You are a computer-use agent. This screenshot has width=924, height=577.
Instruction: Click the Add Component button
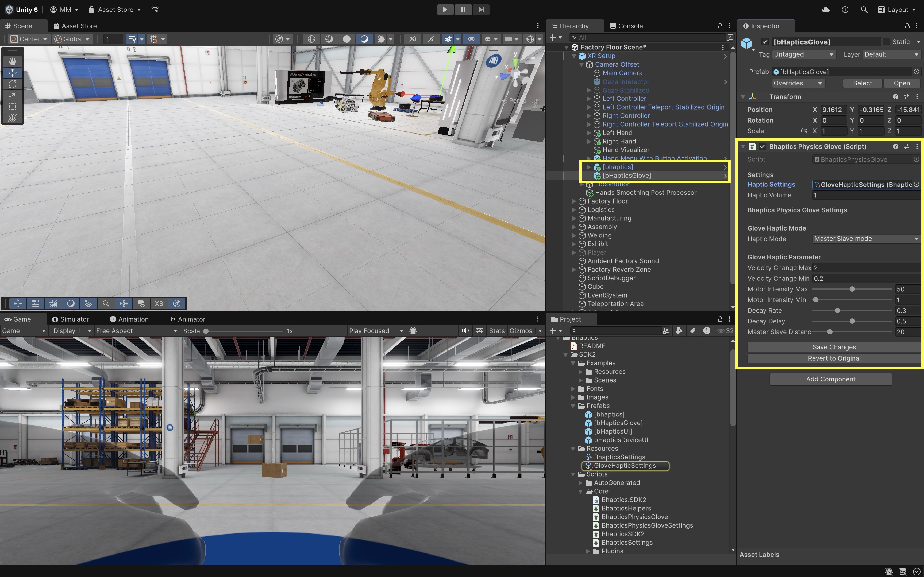pyautogui.click(x=830, y=379)
